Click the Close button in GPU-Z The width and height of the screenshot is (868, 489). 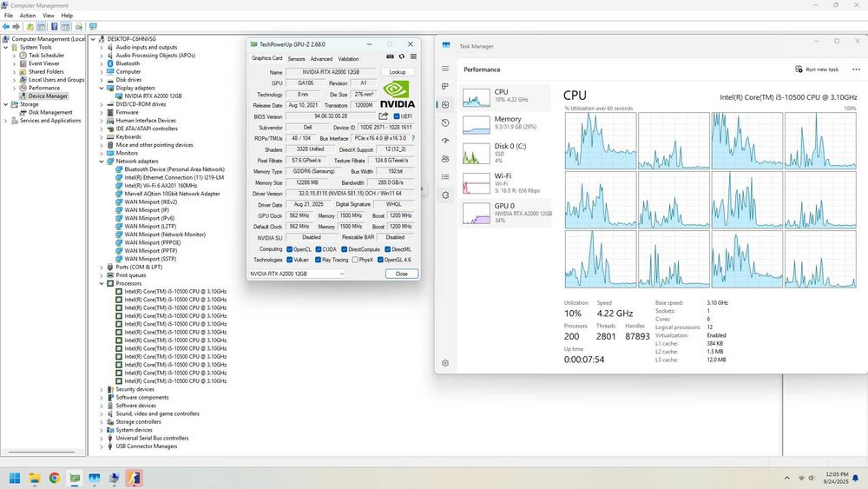pos(401,274)
